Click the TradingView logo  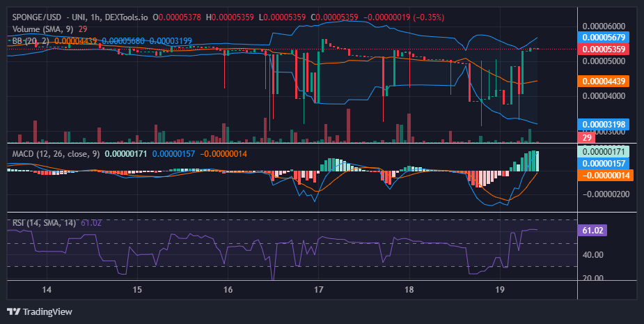click(x=40, y=311)
